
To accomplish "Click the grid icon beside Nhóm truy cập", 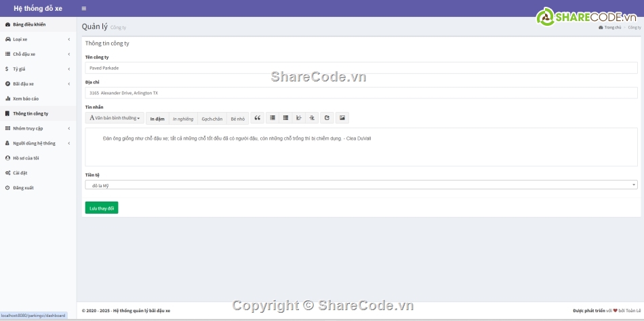I will pos(7,128).
